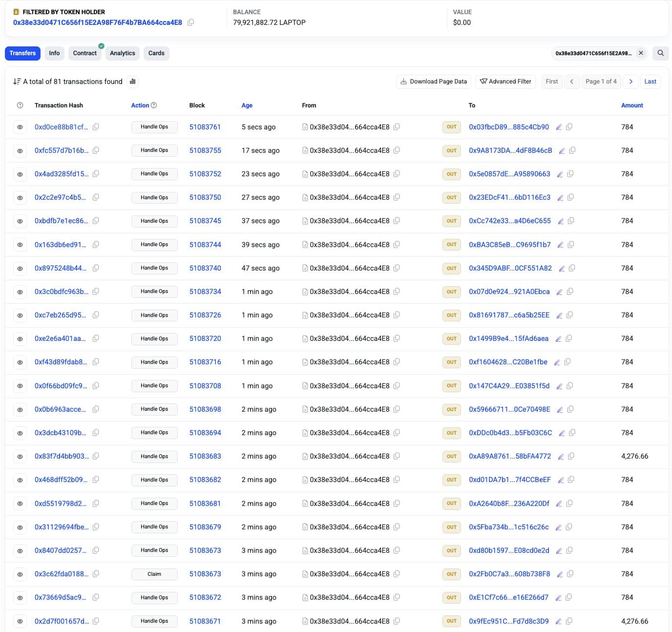Copy From address in block 51083726 row
Screen dimensions: 672x632
pos(397,315)
